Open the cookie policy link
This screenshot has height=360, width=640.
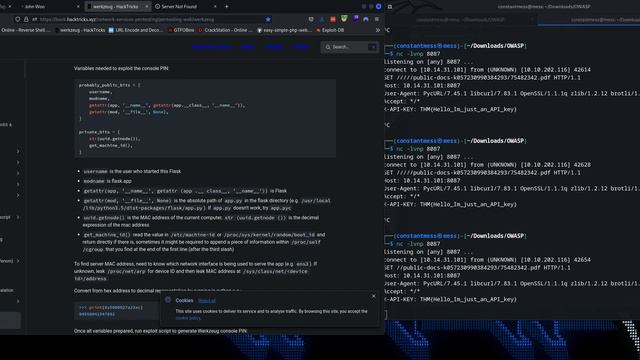tap(188, 318)
